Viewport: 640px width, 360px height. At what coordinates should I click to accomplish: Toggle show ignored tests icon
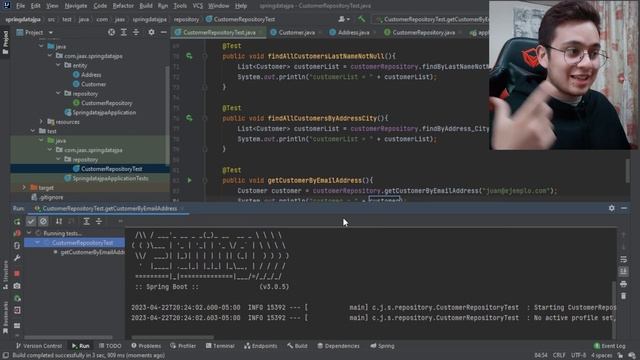43,221
